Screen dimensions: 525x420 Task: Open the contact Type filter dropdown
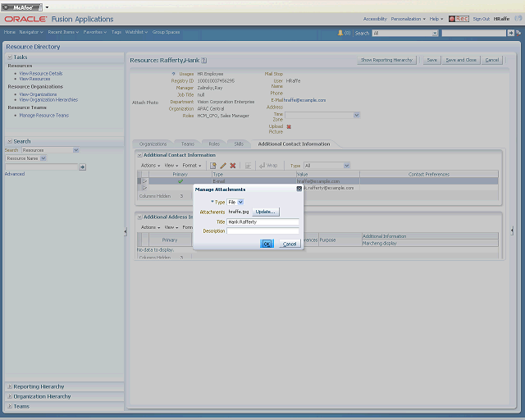click(346, 166)
